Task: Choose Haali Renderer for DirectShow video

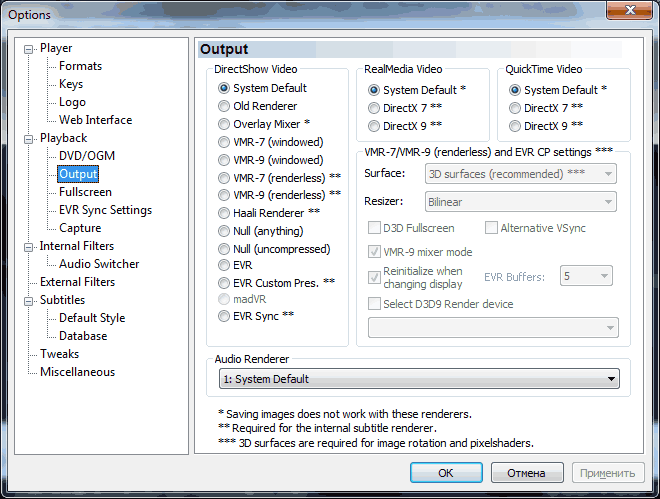Action: point(225,213)
